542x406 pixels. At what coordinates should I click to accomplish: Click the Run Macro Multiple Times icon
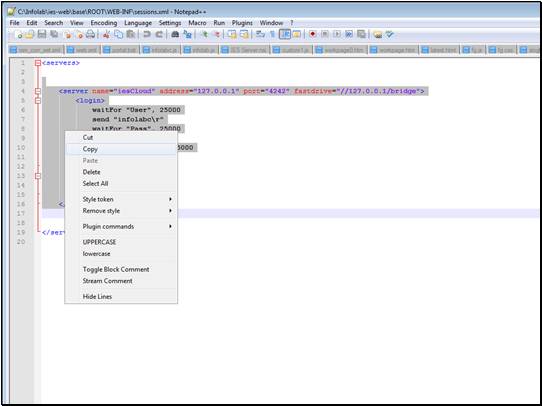click(x=349, y=35)
